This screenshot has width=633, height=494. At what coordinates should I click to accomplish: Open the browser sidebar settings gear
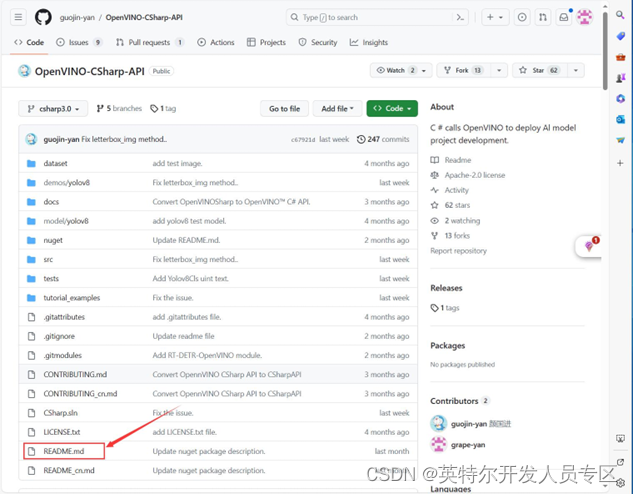(620, 483)
